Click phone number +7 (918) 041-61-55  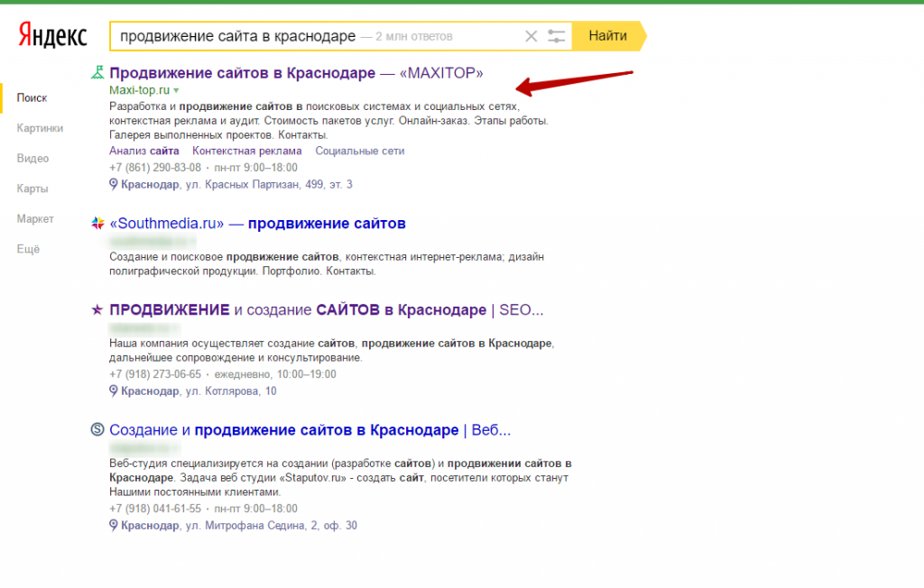pos(155,509)
